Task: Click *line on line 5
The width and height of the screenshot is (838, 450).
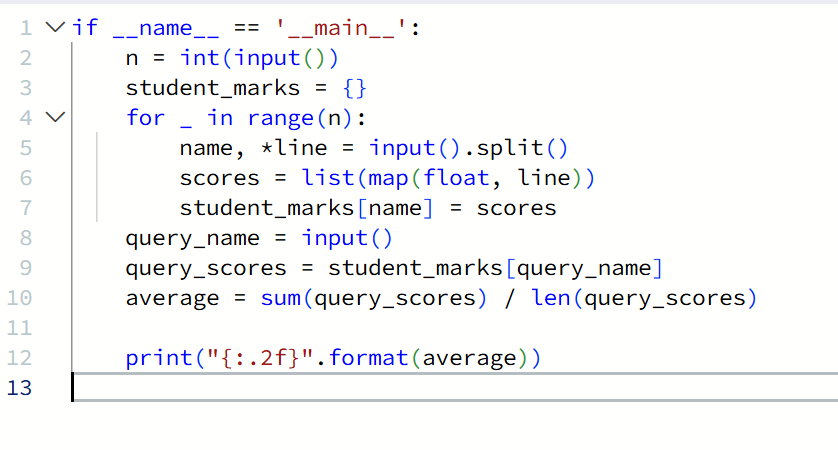Action: point(294,148)
